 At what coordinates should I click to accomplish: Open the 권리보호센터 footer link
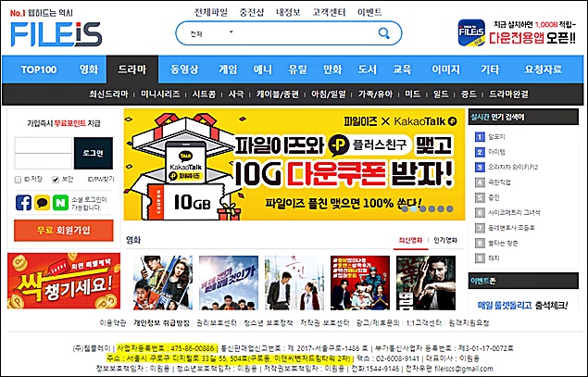pos(217,323)
